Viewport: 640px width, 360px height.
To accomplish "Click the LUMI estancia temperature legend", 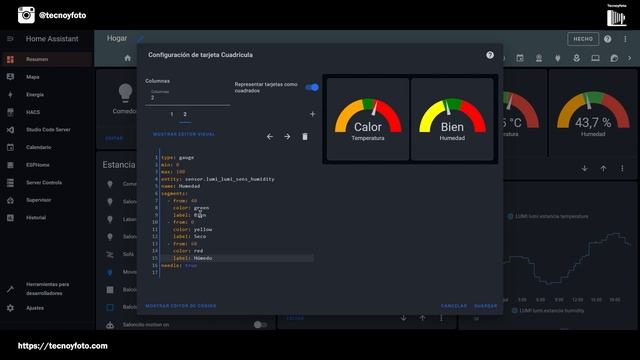I will pos(548,216).
